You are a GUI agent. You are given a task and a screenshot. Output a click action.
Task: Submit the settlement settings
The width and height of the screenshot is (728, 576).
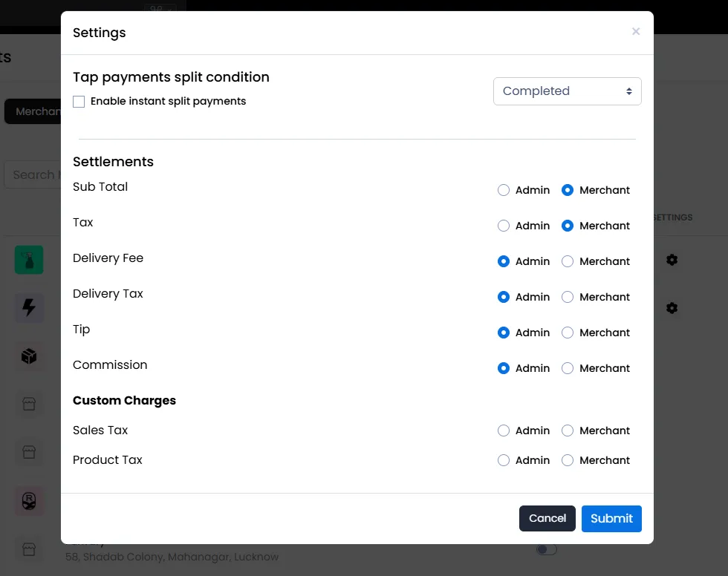point(611,519)
